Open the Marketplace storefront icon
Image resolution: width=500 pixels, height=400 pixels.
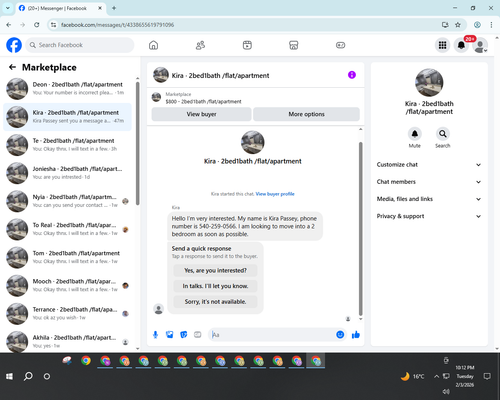tap(294, 45)
